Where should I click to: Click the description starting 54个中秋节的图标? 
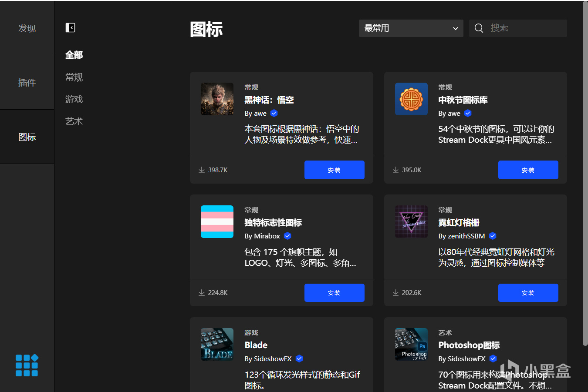pyautogui.click(x=497, y=134)
